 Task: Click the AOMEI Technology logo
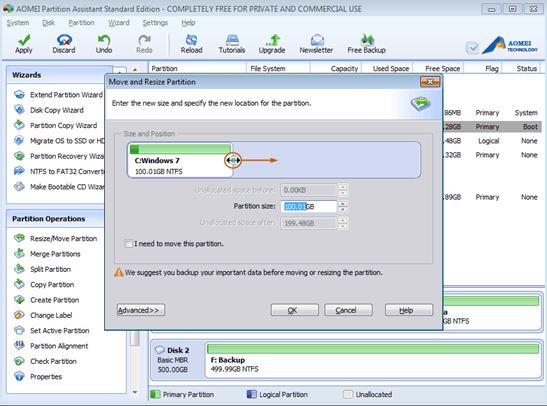click(x=510, y=46)
